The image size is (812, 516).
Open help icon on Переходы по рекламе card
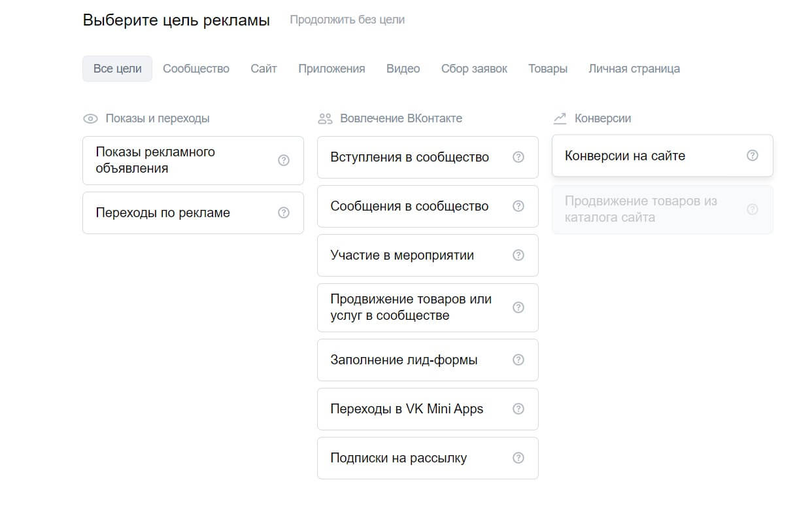pos(283,212)
